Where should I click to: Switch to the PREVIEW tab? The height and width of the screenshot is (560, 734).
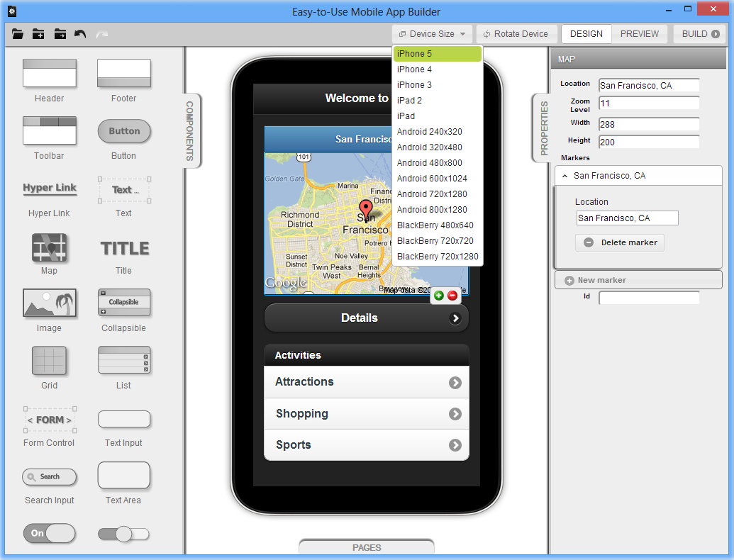point(639,34)
